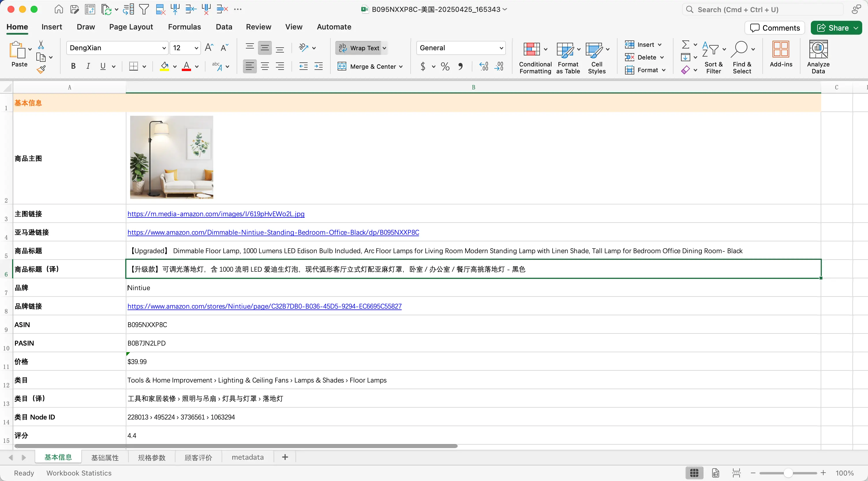Toggle Wrap Text for the cell
Screen dimensions: 868x481
[360, 48]
